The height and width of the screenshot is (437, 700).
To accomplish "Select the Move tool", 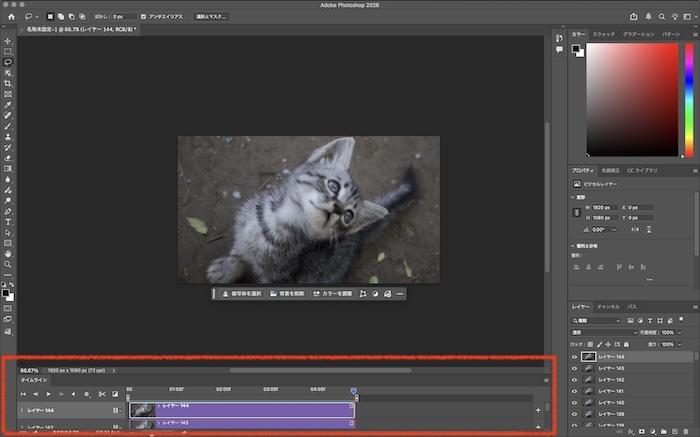I will [8, 41].
